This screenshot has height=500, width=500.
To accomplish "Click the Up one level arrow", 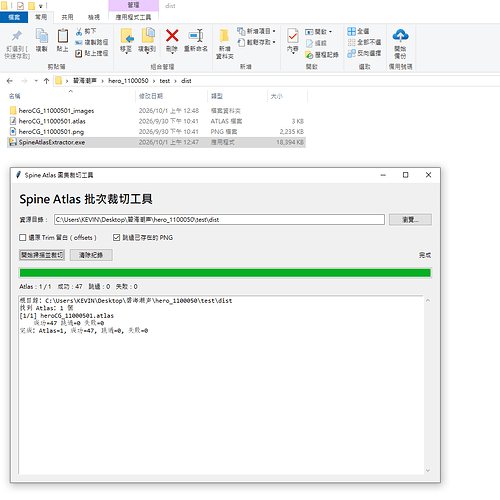I will (x=46, y=81).
